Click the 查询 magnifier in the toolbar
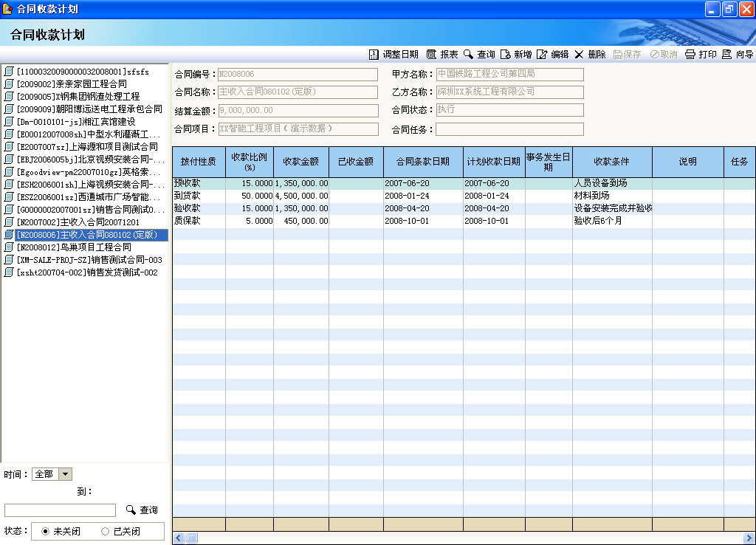The width and height of the screenshot is (756, 545). click(469, 55)
